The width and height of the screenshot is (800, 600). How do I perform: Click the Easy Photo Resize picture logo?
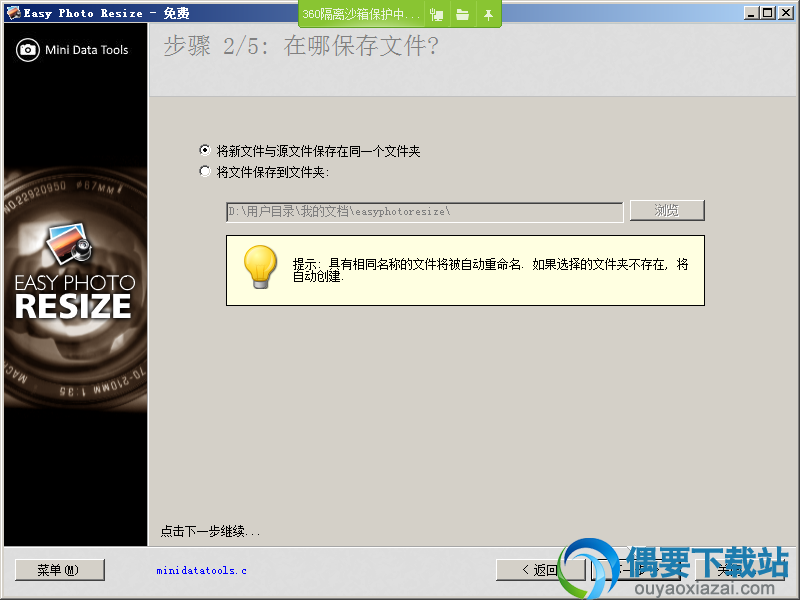pos(68,243)
